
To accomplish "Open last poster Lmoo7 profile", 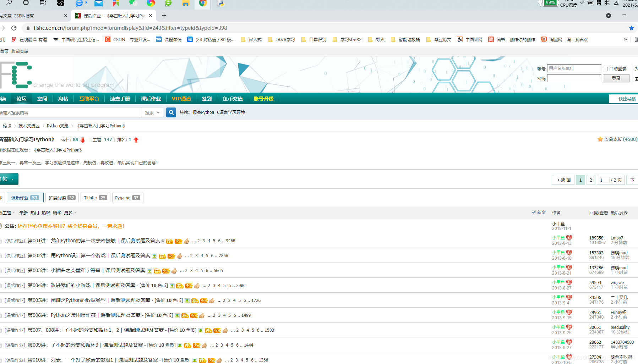I will [617, 238].
